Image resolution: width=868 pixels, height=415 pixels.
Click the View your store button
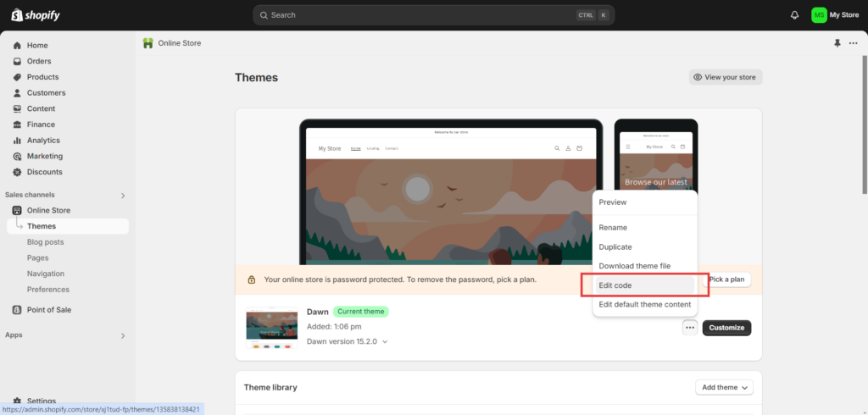(726, 77)
